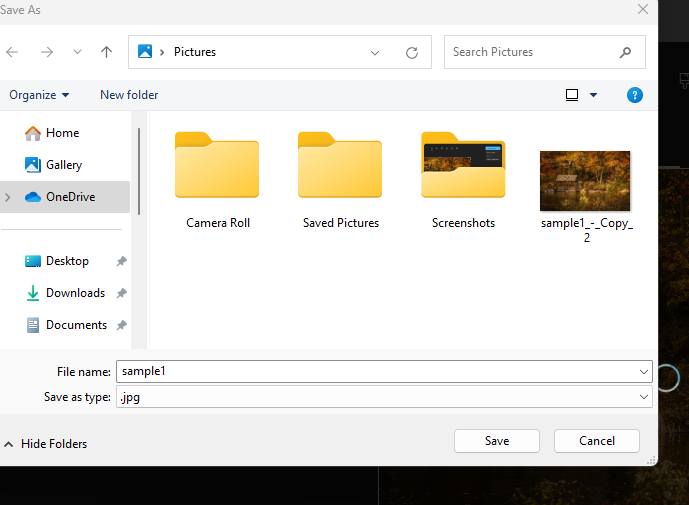Open recent locations chevron next to forward arrow

coord(77,52)
